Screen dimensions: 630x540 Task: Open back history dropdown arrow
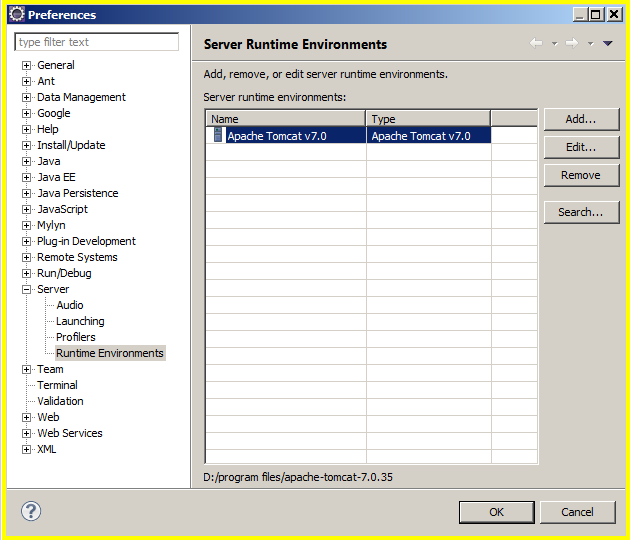(x=554, y=43)
